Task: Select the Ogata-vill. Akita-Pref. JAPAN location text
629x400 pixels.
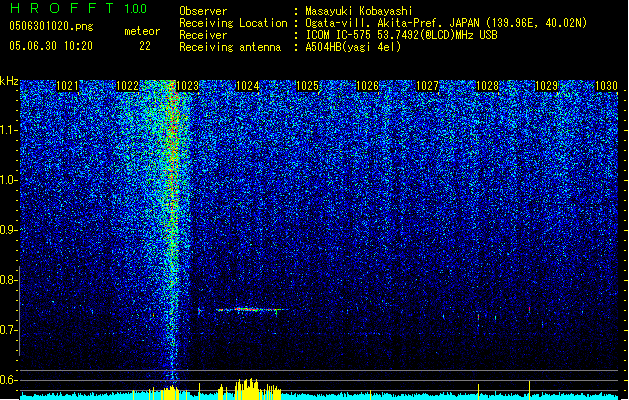Action: point(446,23)
